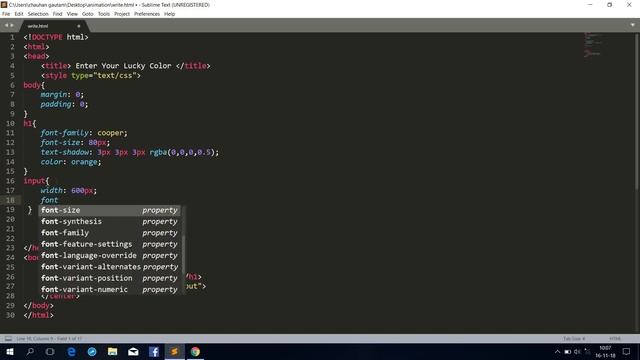The height and width of the screenshot is (360, 640).
Task: Click the minimap code preview
Action: coord(593,44)
